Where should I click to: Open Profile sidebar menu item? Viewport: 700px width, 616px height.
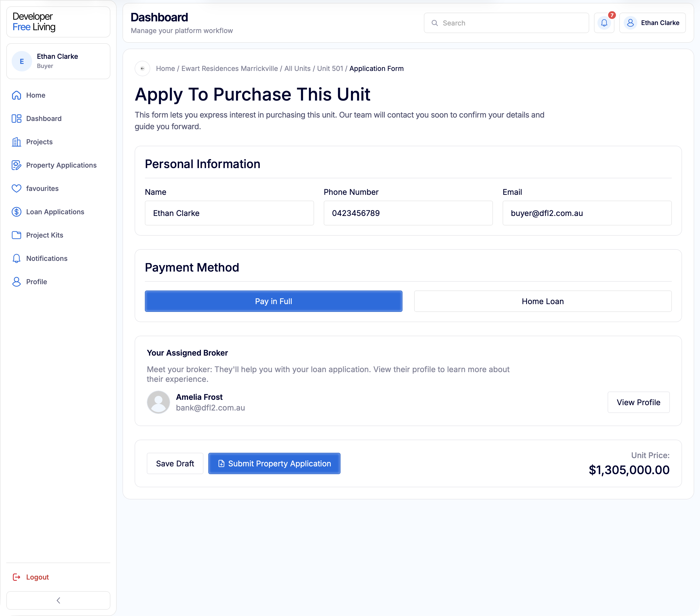click(x=58, y=282)
